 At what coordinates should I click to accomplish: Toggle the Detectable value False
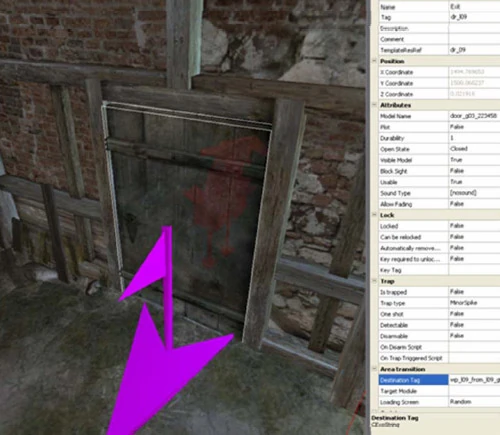tap(474, 325)
